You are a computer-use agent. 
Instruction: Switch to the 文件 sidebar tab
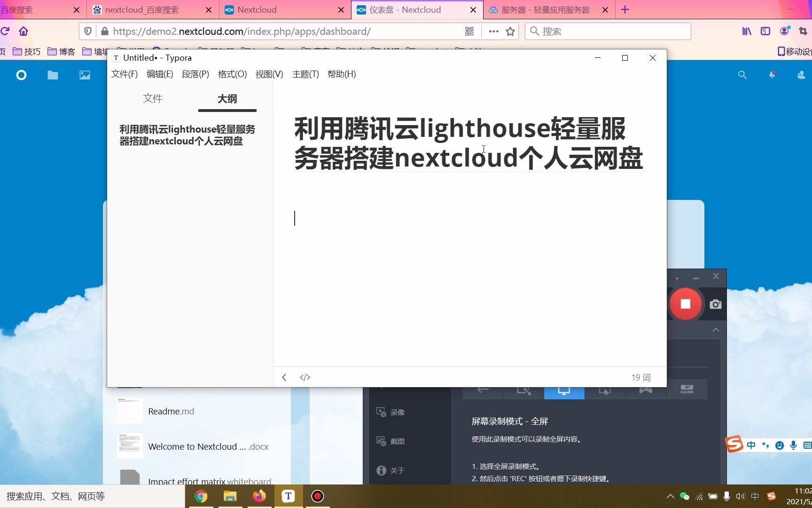pyautogui.click(x=153, y=98)
